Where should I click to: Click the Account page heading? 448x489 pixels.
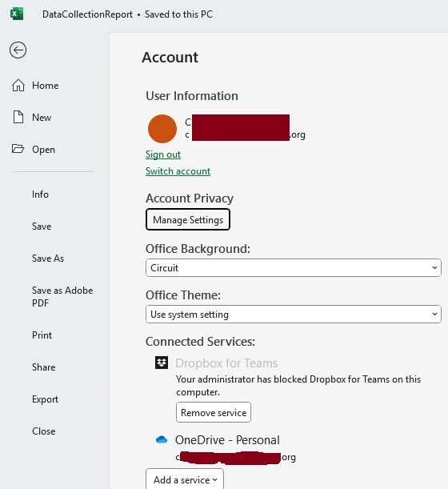point(170,58)
